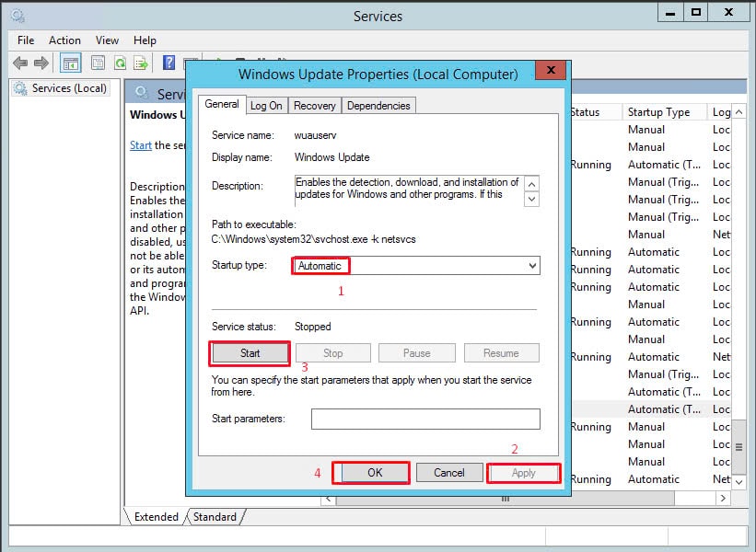Click the Resume button
Screen dimensions: 756x552
(502, 353)
